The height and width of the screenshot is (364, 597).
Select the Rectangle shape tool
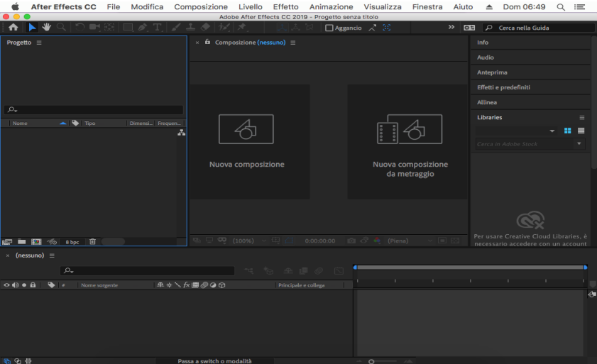click(128, 28)
